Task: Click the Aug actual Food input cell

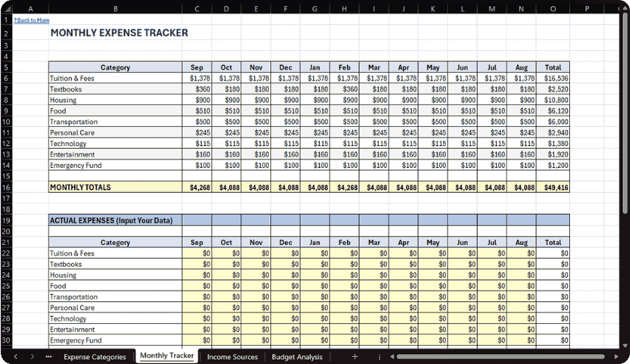Action: pos(521,286)
